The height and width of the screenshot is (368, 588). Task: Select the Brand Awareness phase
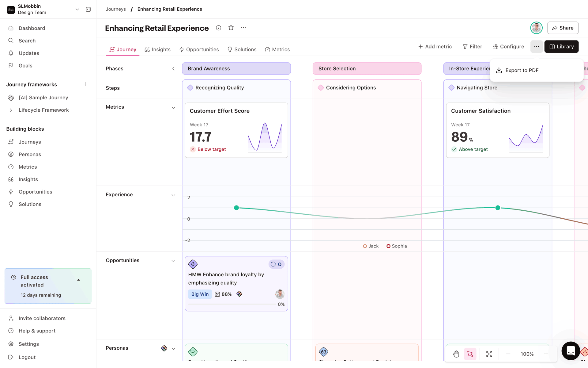pos(236,69)
